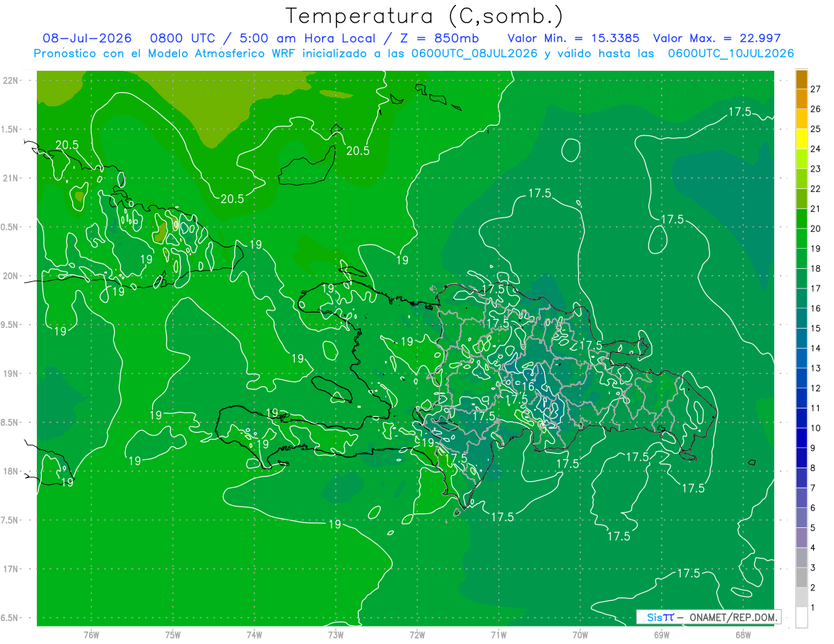Click the "22N" latitude axis label
Screen dimensions: 834x644
[x=11, y=80]
